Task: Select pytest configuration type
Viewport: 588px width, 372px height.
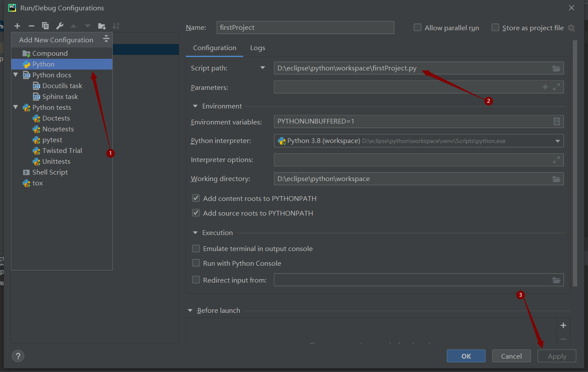Action: [x=62, y=140]
